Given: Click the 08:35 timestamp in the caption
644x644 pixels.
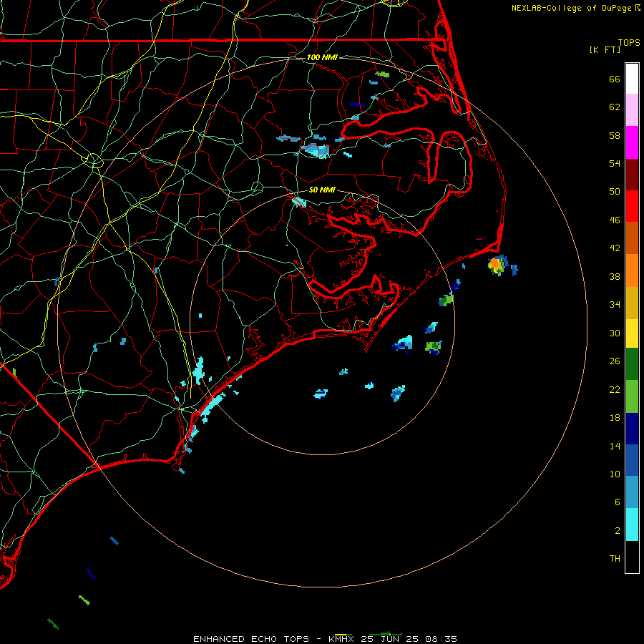Looking at the screenshot, I should (x=441, y=639).
